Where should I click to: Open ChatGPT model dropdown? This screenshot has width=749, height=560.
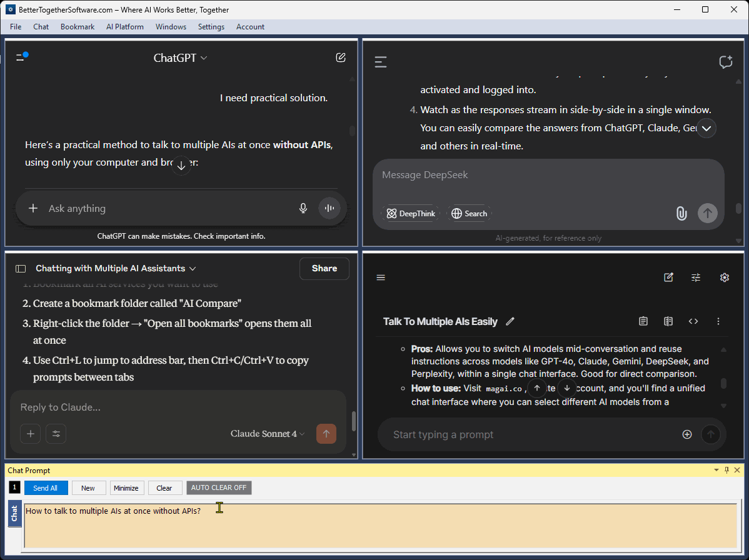pos(180,57)
